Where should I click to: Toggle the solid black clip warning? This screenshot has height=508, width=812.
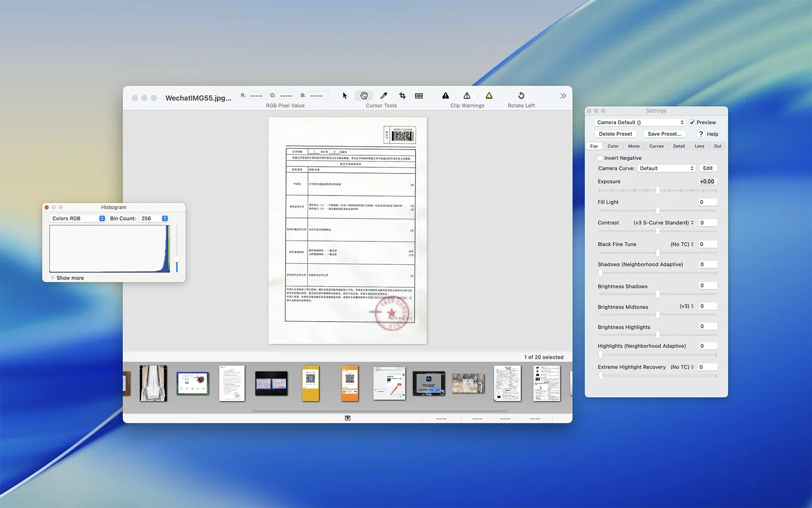[x=446, y=96]
